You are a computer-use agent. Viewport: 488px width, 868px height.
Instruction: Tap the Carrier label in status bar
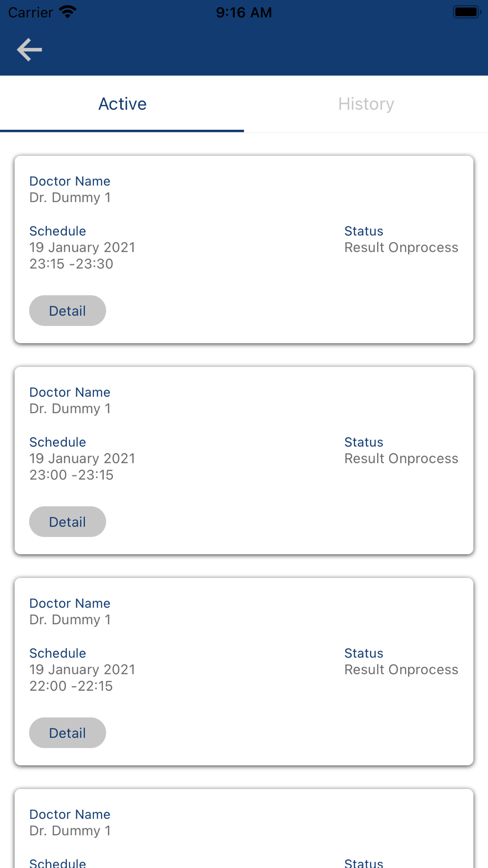[x=31, y=12]
